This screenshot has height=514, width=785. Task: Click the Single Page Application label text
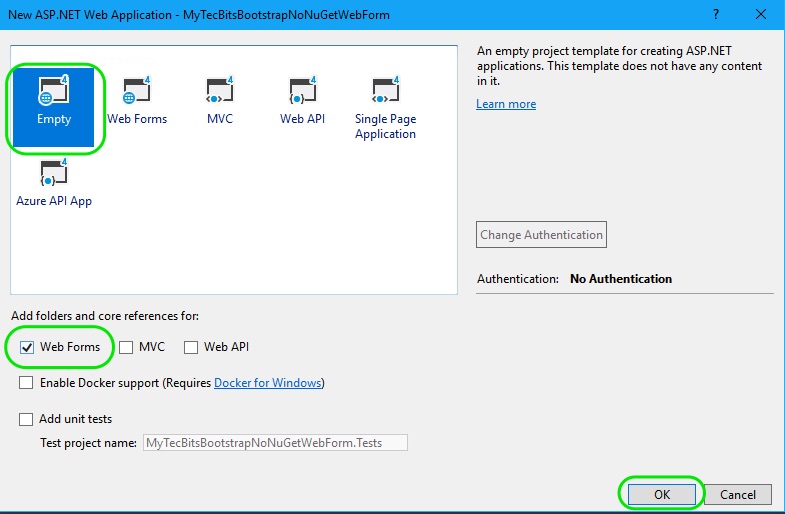[x=385, y=126]
